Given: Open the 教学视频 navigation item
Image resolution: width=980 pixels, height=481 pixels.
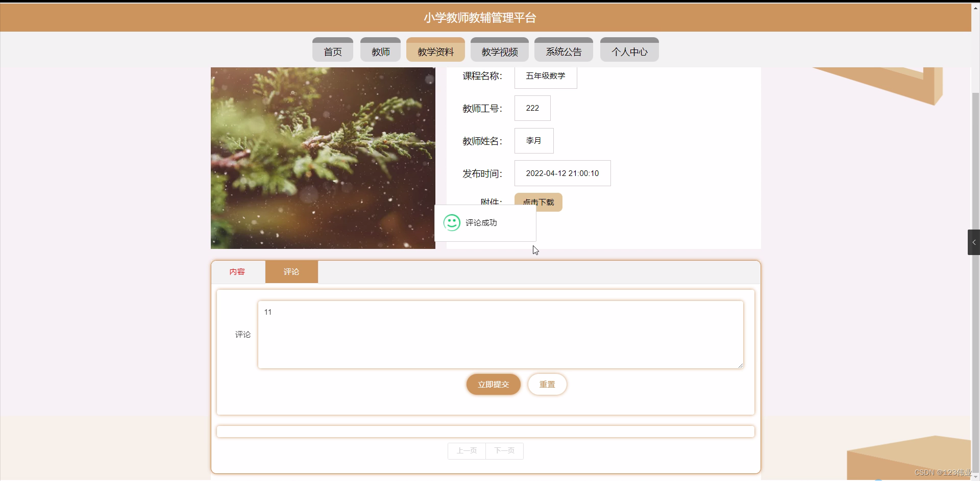Looking at the screenshot, I should (499, 49).
